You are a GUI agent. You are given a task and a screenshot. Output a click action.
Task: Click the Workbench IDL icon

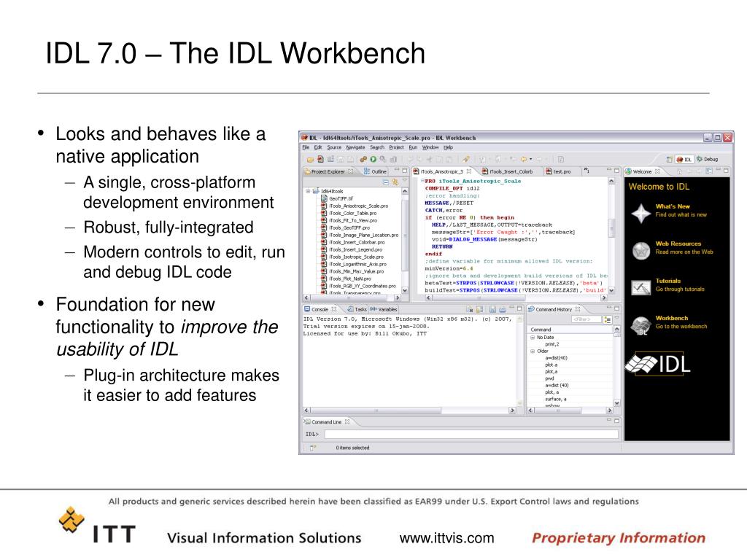click(x=640, y=326)
